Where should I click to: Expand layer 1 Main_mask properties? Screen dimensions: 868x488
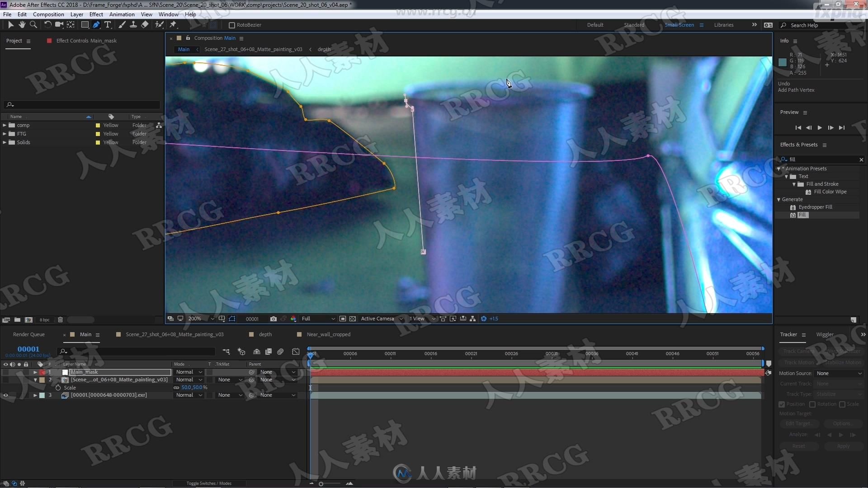tap(34, 371)
